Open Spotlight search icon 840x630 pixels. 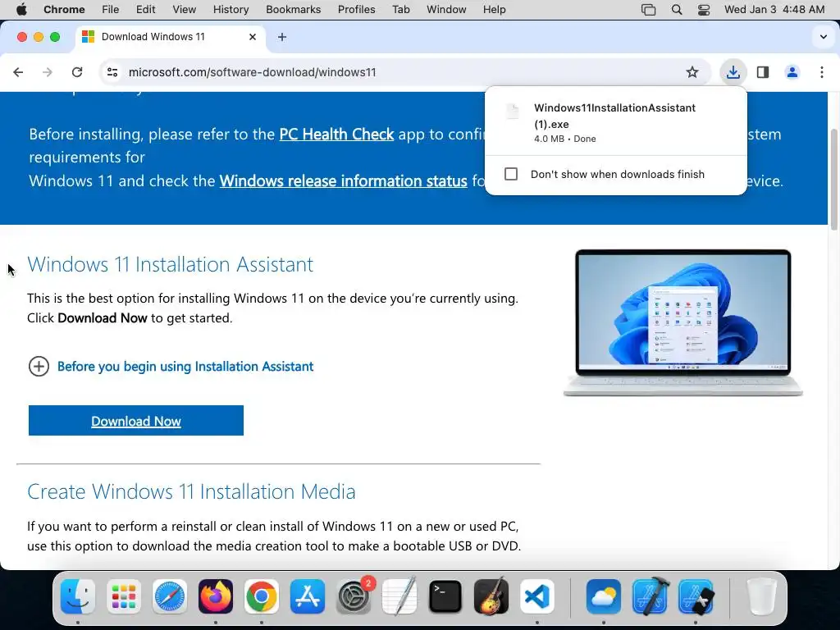677,10
